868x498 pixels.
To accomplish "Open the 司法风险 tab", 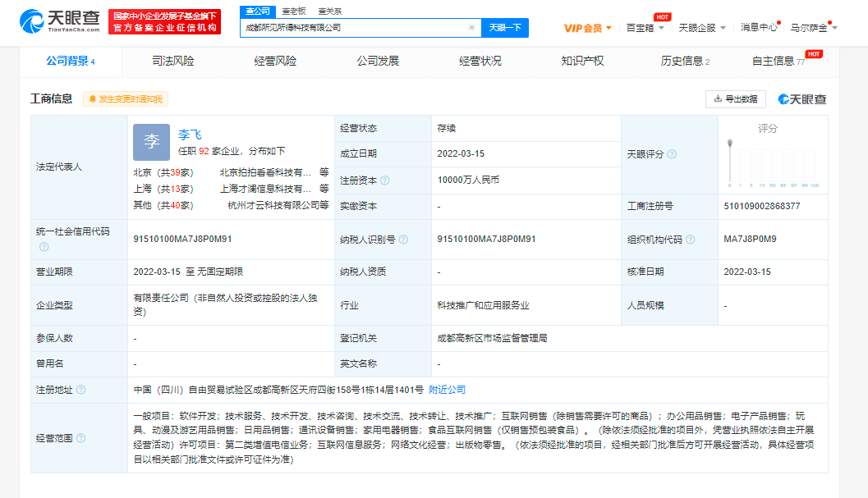I will pyautogui.click(x=172, y=61).
